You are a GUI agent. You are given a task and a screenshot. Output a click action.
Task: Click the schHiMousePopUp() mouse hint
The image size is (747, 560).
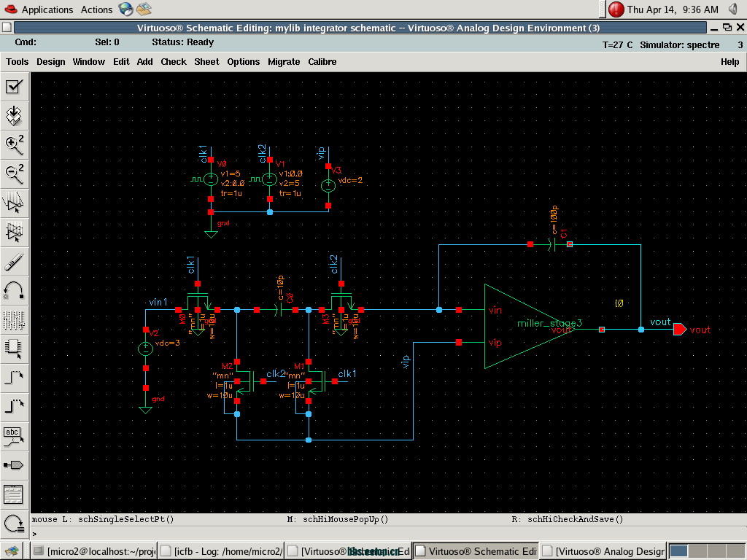point(345,519)
